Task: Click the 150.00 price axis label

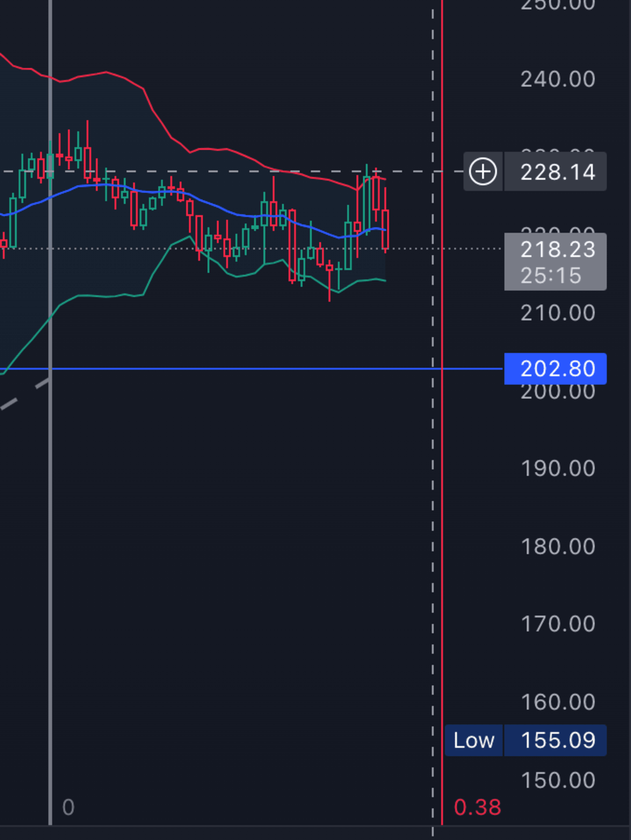Action: coord(558,780)
